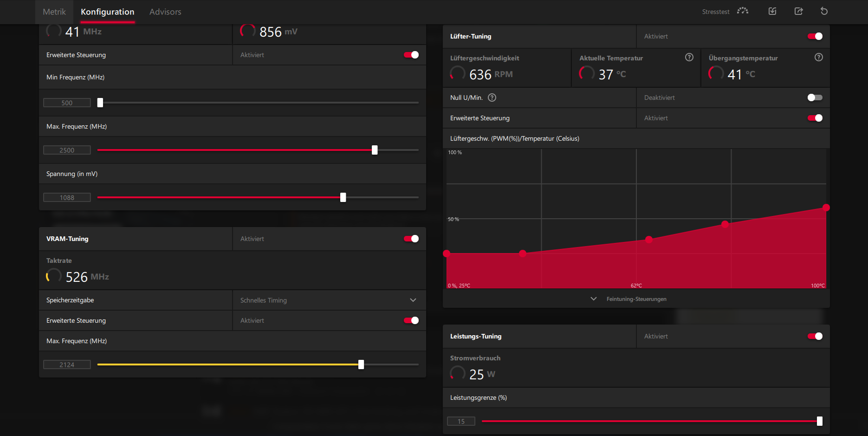Click the Leistungsgrenze field showing 15
The height and width of the screenshot is (436, 868).
(461, 421)
